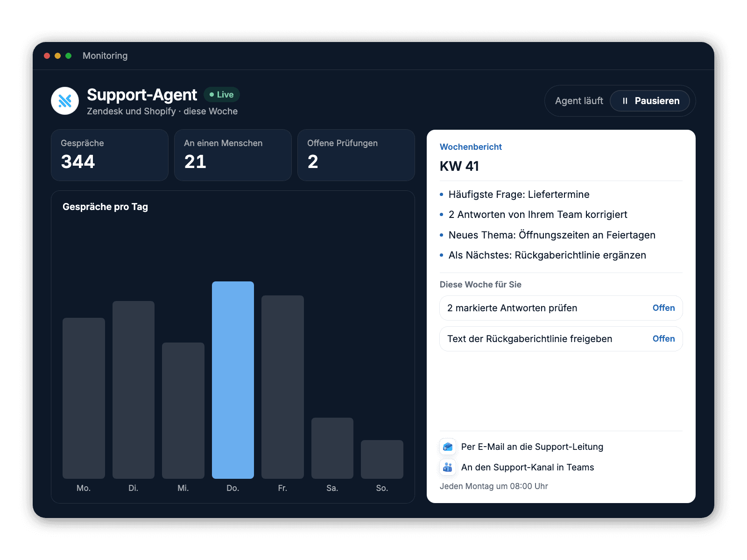
Task: Click 'Jeden Montag um 08:00 Uhr' schedule
Action: coord(494,486)
